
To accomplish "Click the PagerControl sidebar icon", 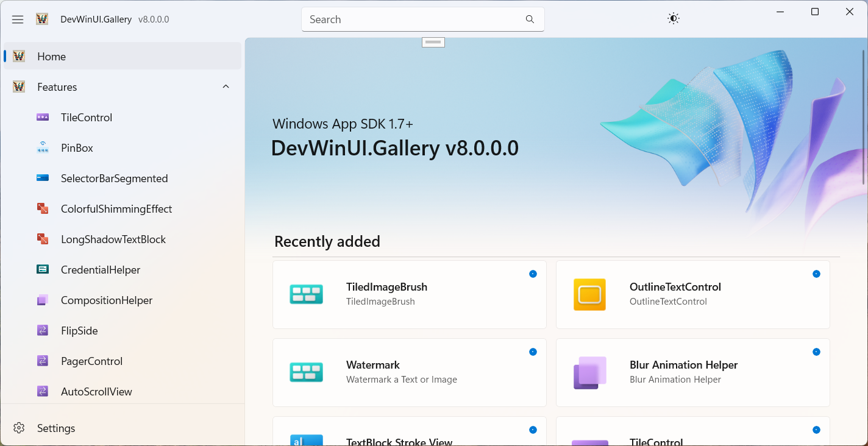I will [43, 361].
